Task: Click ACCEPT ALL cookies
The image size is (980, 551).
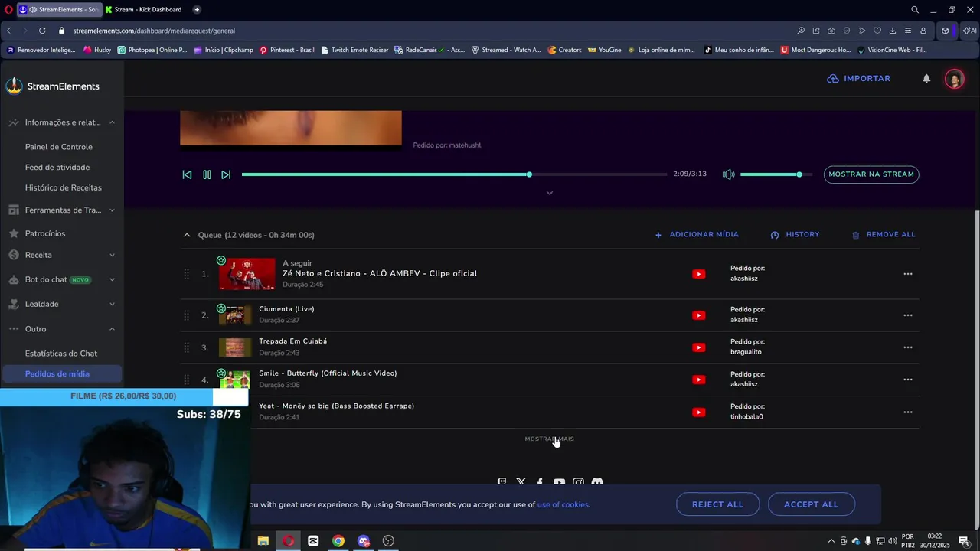Action: click(x=811, y=504)
